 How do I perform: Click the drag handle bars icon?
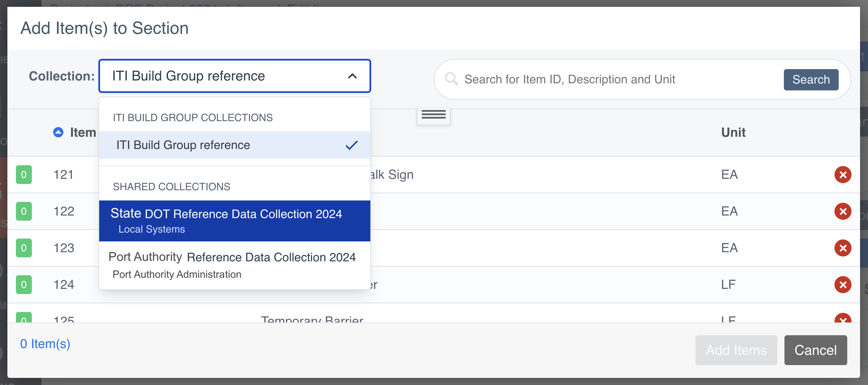(x=433, y=115)
